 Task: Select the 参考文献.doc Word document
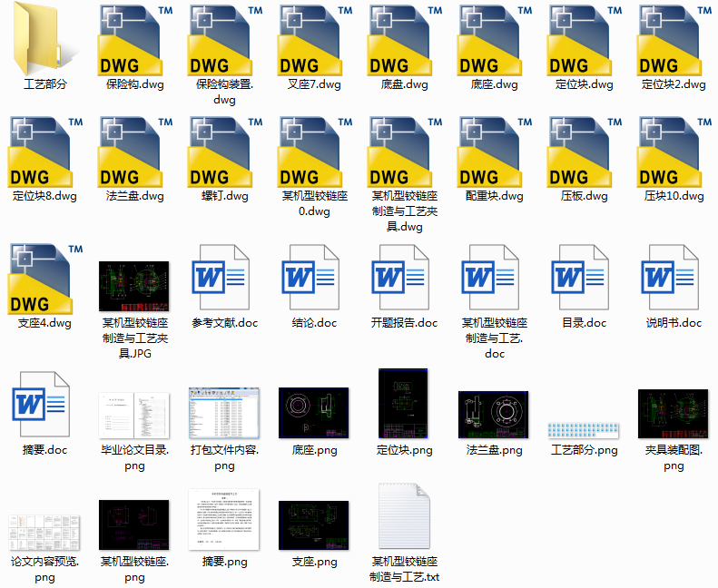(224, 278)
